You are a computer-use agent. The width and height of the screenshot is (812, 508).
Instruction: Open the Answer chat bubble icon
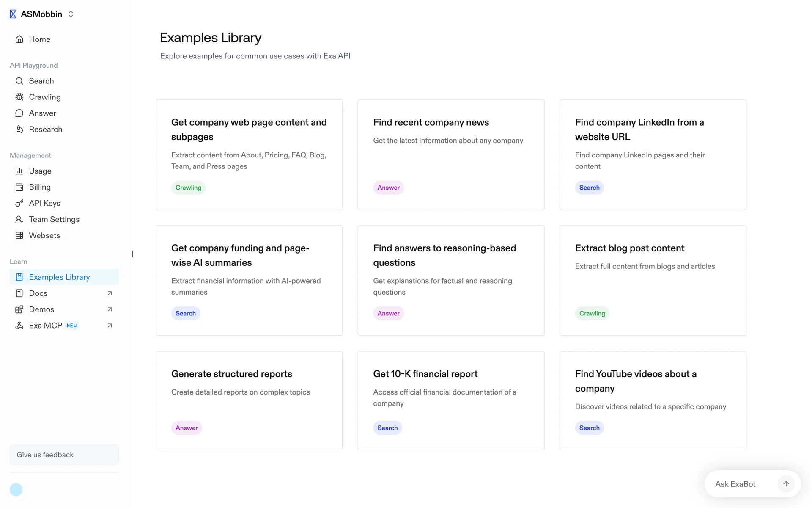tap(19, 113)
